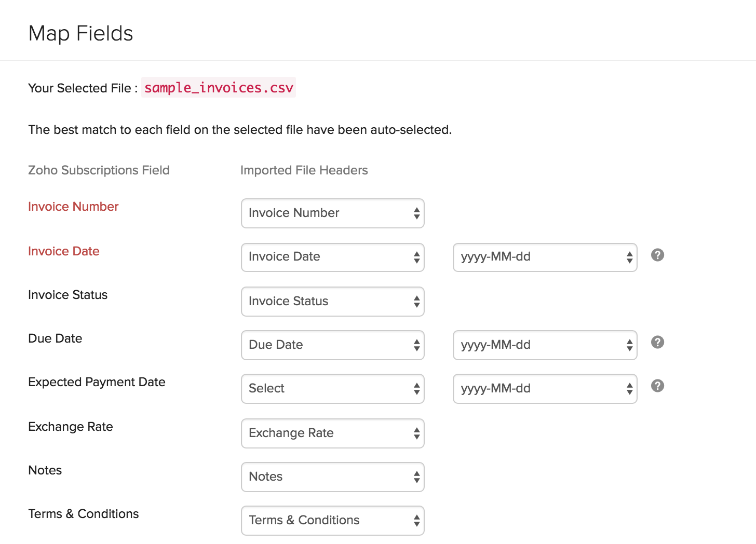This screenshot has width=756, height=544.
Task: Open the Due Date header dropdown
Action: pyautogui.click(x=332, y=345)
